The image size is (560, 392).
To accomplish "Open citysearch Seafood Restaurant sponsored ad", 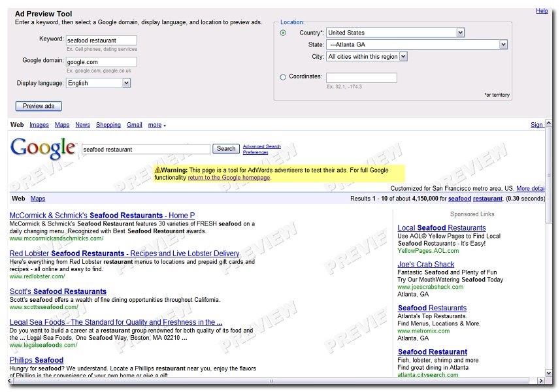I will tap(433, 352).
